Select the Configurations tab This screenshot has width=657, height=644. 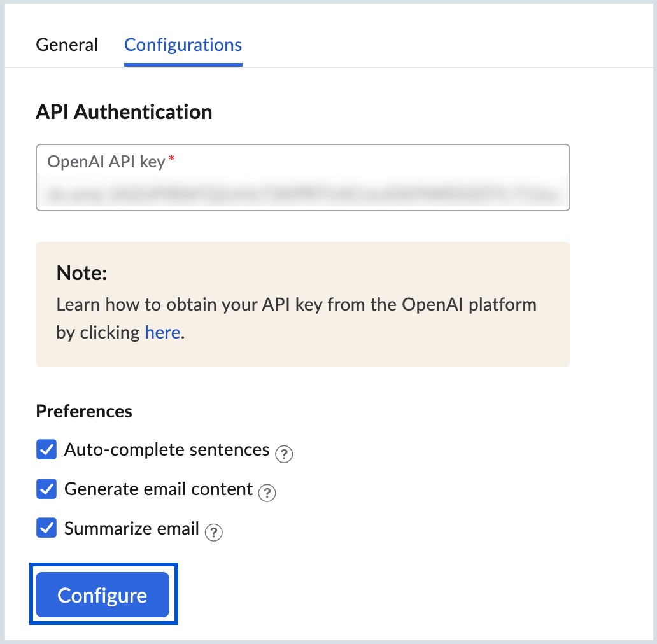pos(183,45)
